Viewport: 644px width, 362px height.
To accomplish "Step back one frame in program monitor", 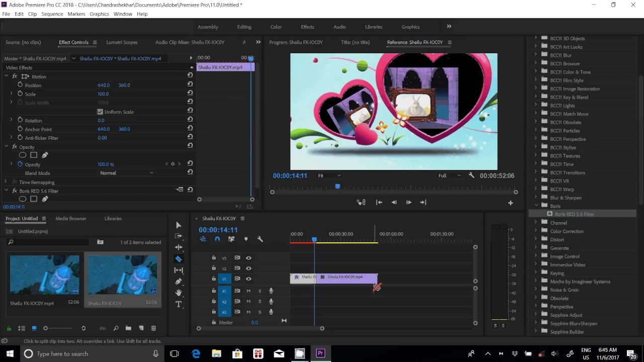I will click(394, 203).
